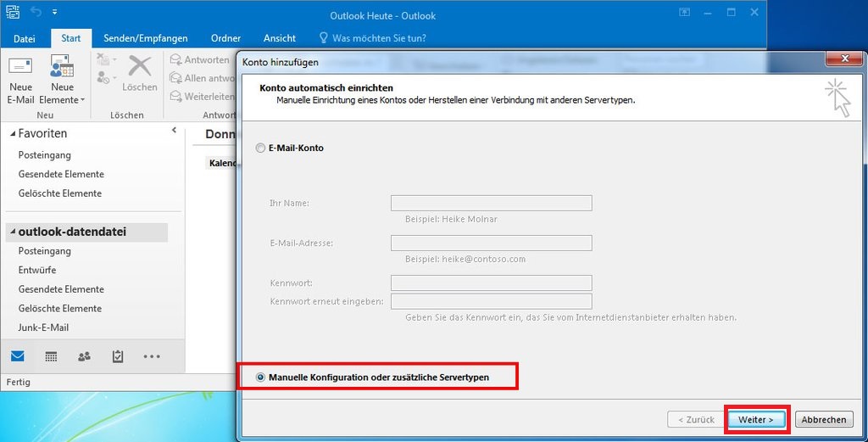Click the disabled Zurück button
868x442 pixels.
(696, 419)
